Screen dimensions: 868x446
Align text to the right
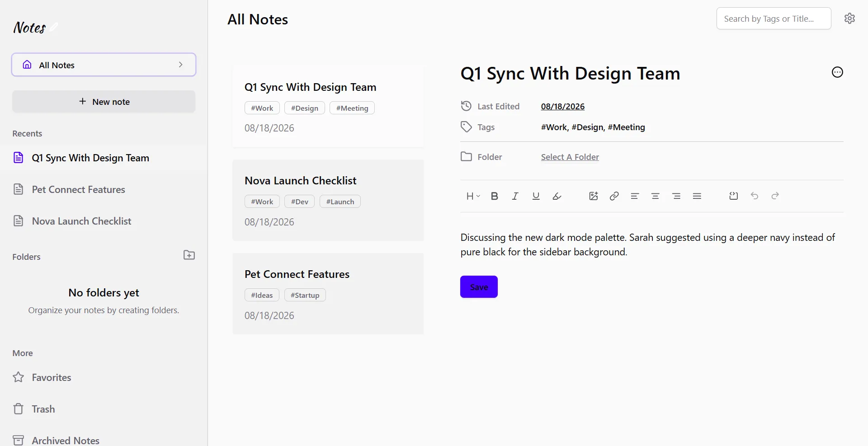pos(676,196)
